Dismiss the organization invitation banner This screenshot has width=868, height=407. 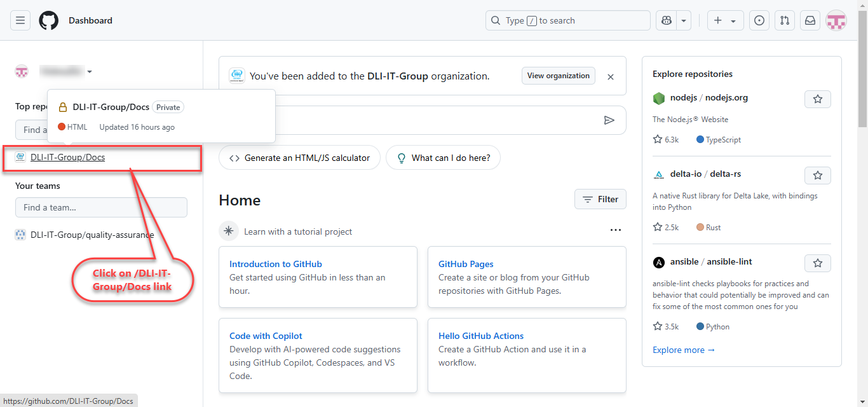[x=611, y=77]
